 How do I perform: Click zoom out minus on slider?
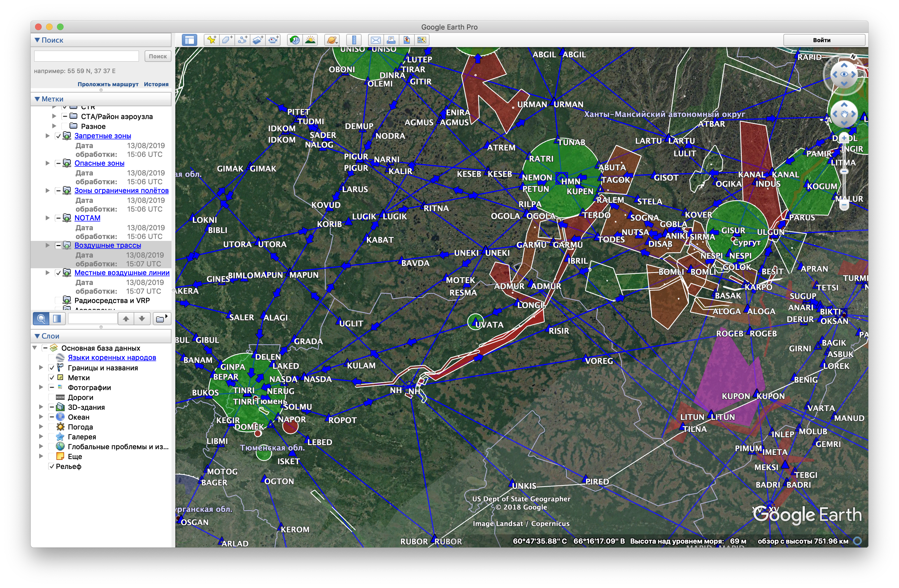point(844,205)
